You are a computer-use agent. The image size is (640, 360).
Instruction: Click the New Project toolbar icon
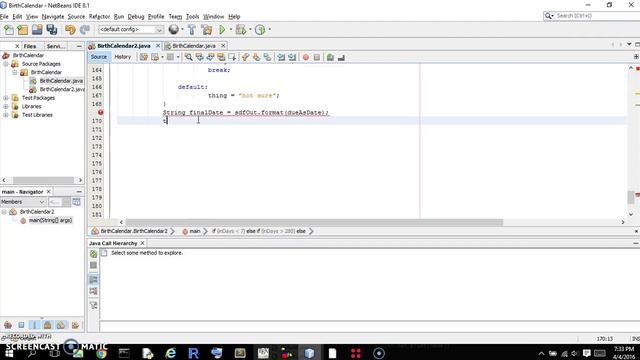coord(23,29)
